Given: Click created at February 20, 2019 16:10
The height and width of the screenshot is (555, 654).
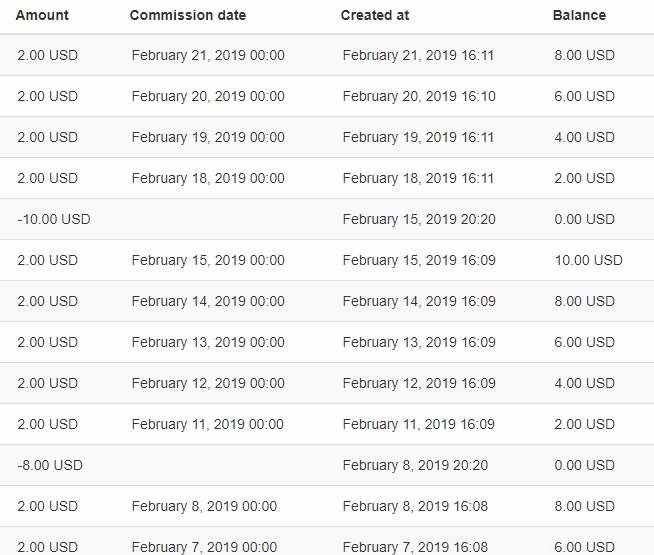Looking at the screenshot, I should click(x=418, y=96).
